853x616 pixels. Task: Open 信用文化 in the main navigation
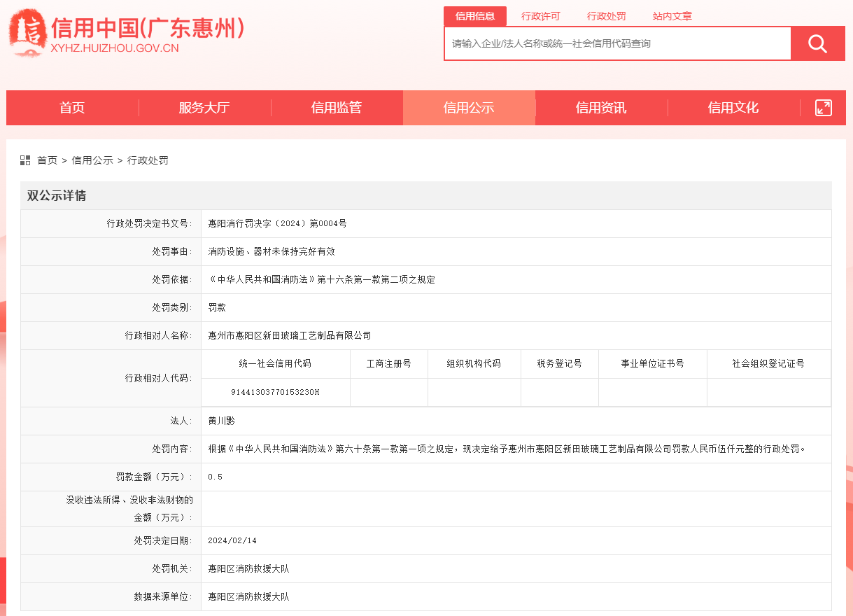(x=733, y=108)
